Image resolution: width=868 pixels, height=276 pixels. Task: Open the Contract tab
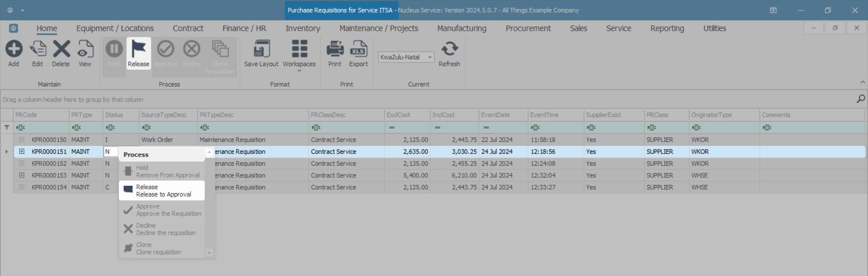point(188,28)
